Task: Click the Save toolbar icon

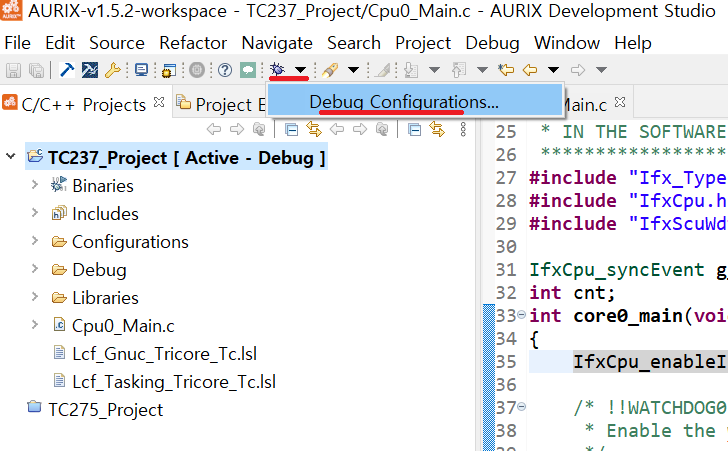Action: [x=13, y=70]
